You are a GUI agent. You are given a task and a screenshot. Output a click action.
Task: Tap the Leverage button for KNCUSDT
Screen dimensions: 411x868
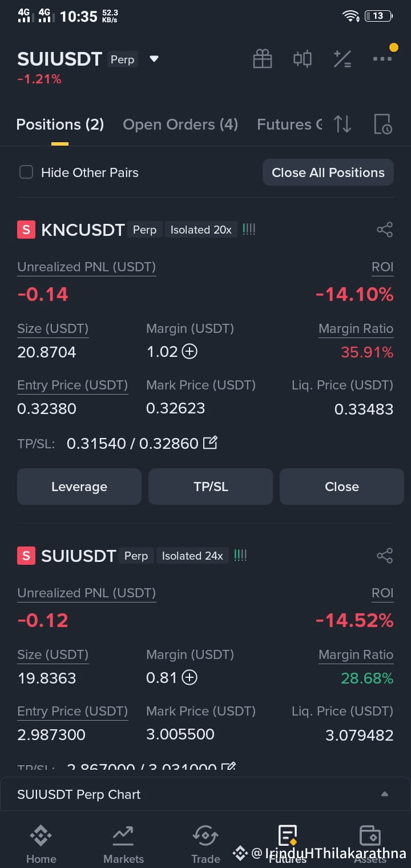point(79,487)
